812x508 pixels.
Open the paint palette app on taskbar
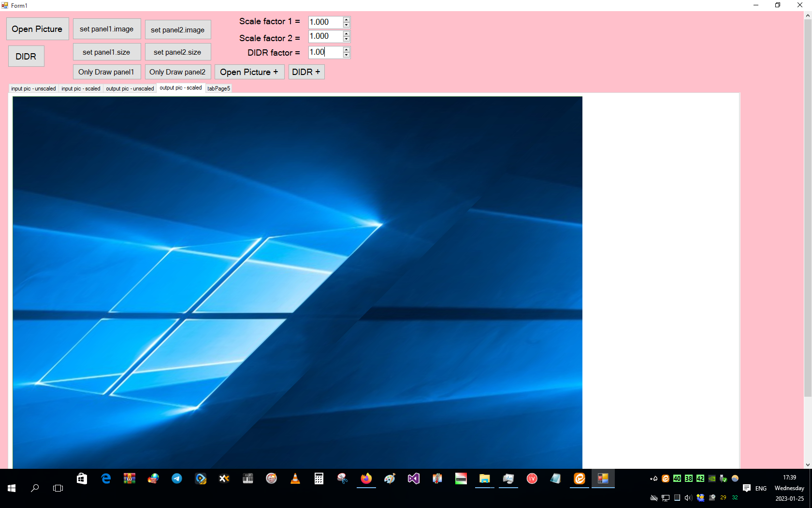[x=390, y=479]
